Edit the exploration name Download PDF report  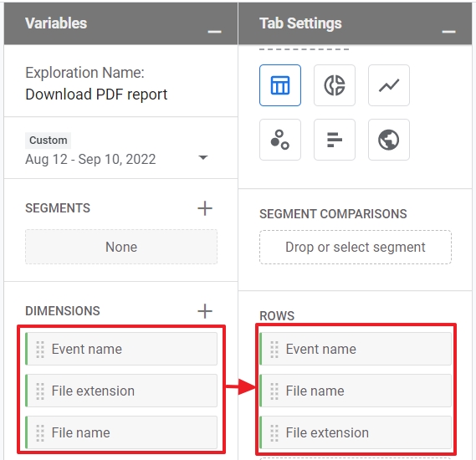click(96, 95)
